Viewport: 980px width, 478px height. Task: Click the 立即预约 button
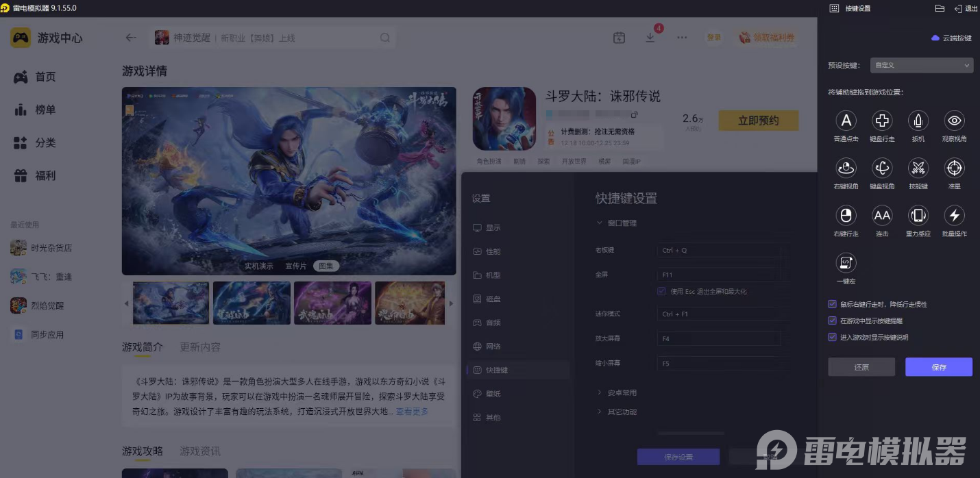coord(759,121)
